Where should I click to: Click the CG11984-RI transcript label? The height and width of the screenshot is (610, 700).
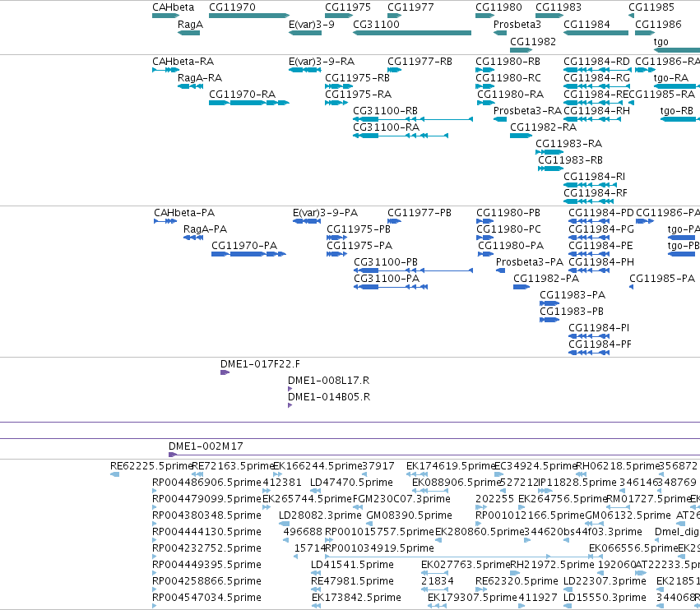click(594, 176)
